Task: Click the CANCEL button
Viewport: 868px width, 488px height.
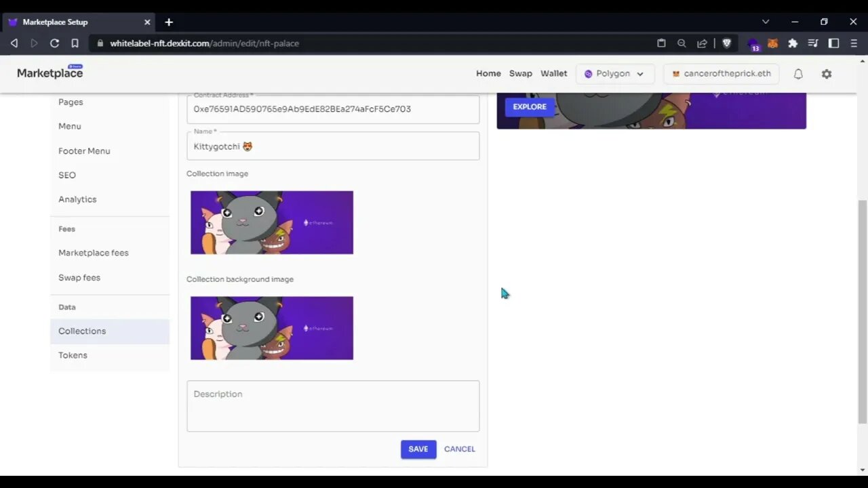Action: tap(460, 449)
